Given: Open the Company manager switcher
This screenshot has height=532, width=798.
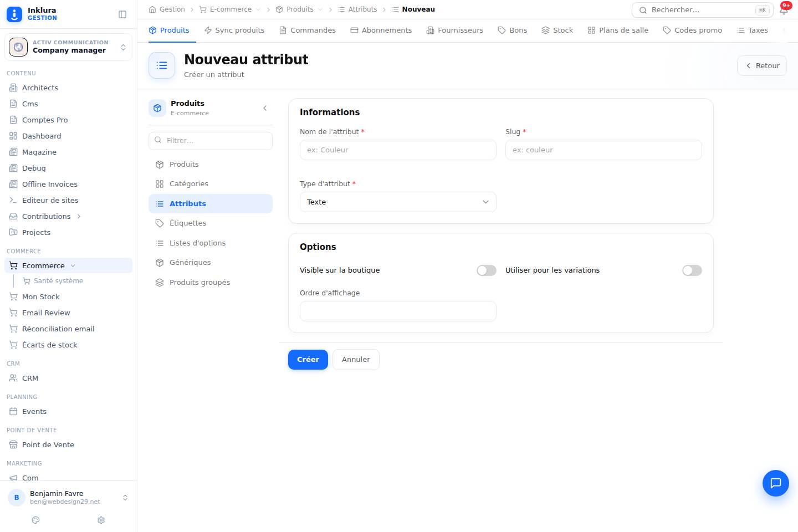Looking at the screenshot, I should tap(68, 47).
